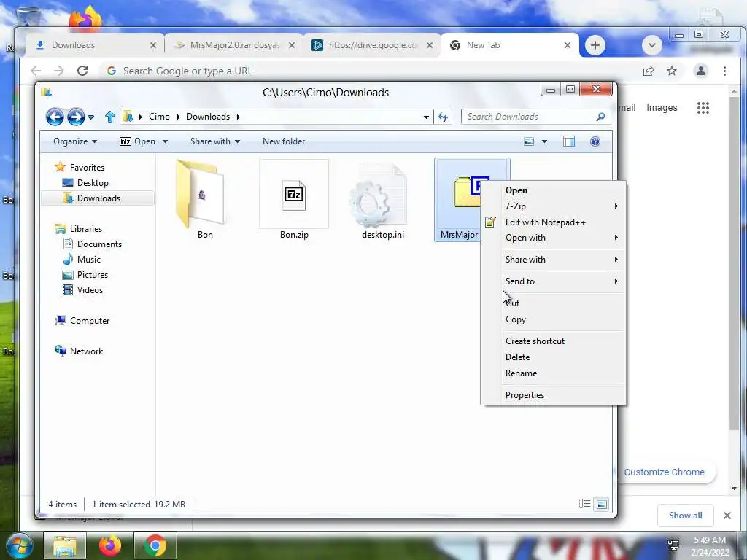
Task: Go up one folder level with green arrow
Action: point(110,117)
